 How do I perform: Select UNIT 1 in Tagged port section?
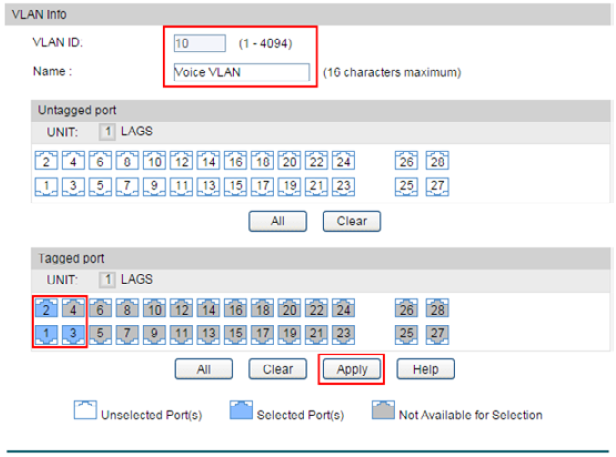(107, 280)
